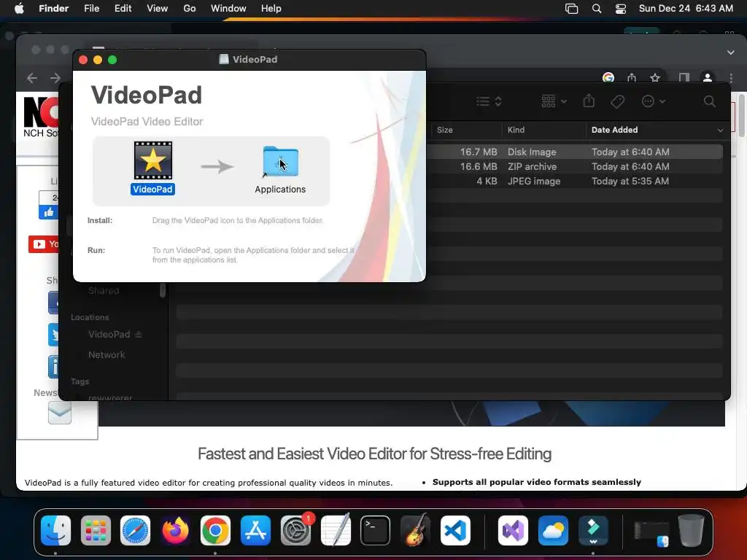Screen dimensions: 747x560
Task: Open the Go menu
Action: coord(190,9)
